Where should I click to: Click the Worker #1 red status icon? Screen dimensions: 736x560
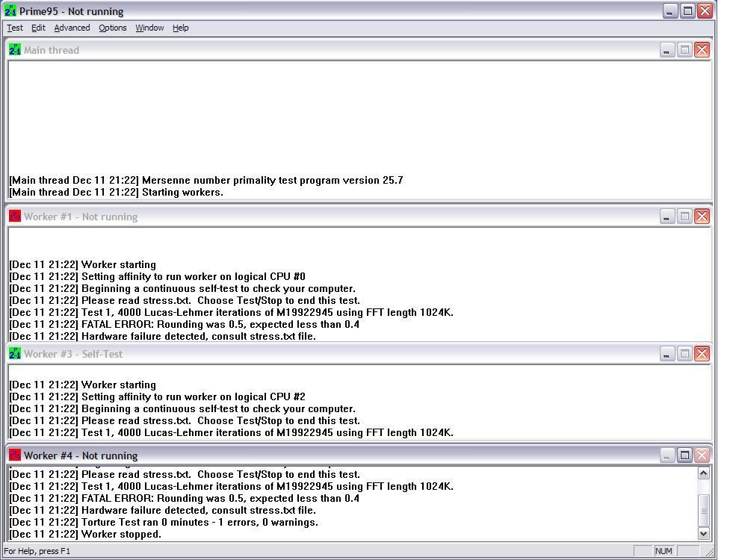pyautogui.click(x=14, y=216)
